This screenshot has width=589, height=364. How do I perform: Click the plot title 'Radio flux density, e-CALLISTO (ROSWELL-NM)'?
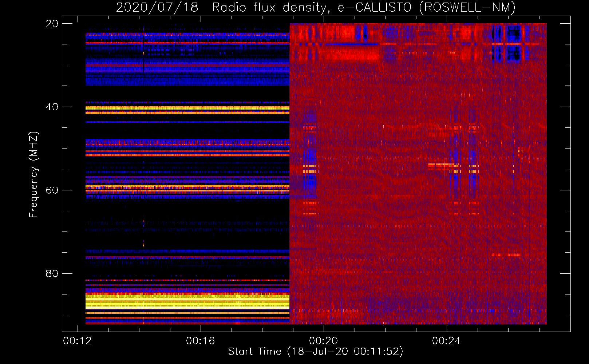point(363,7)
